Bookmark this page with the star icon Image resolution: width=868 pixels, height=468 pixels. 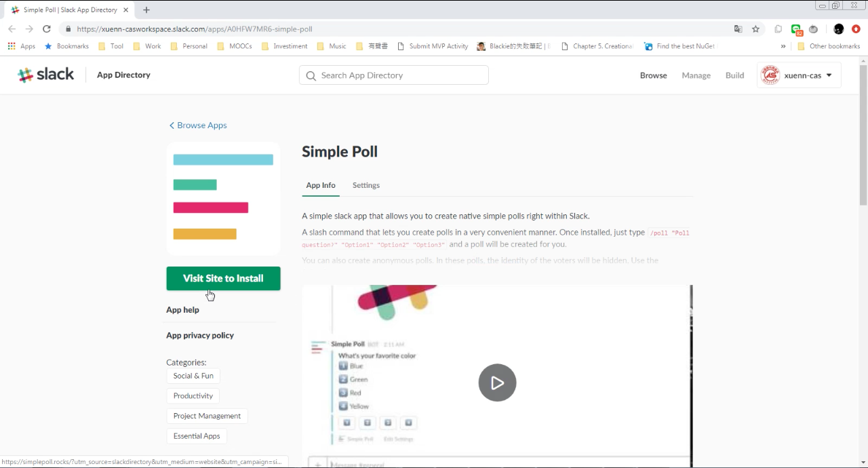coord(755,29)
